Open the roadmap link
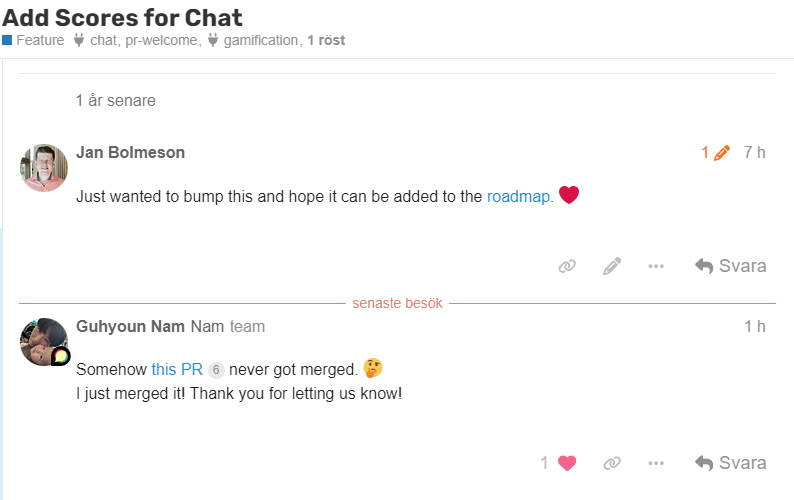 (x=518, y=197)
